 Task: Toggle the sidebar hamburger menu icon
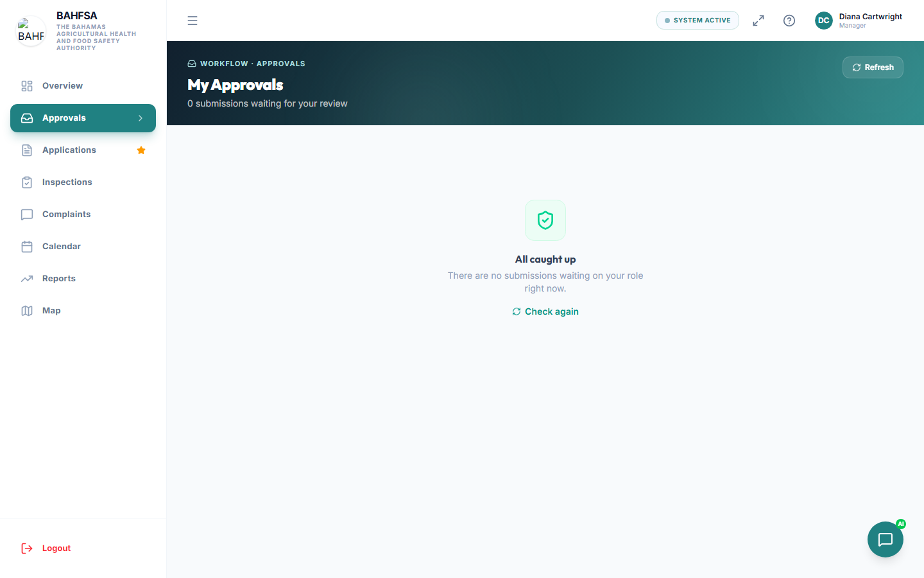point(193,21)
